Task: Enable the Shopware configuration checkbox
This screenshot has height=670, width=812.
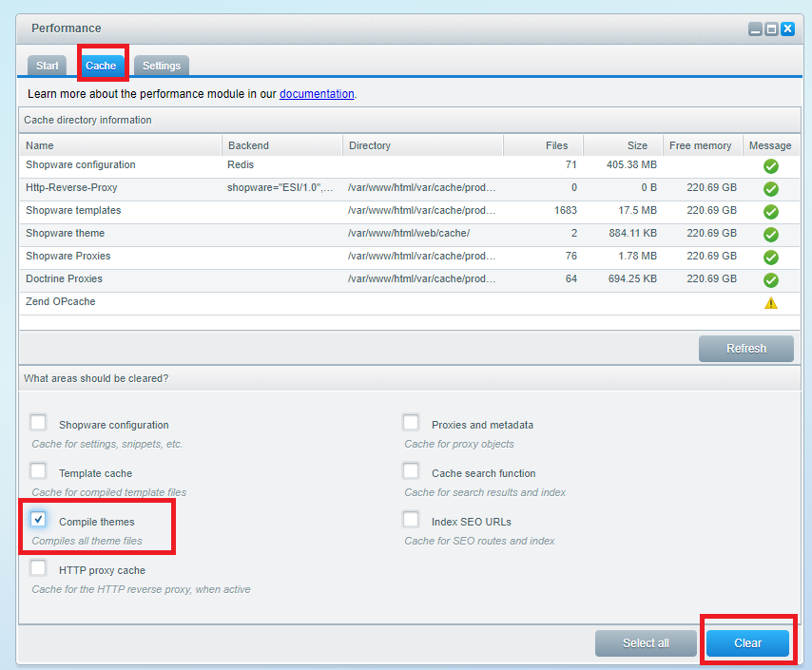Action: [38, 423]
